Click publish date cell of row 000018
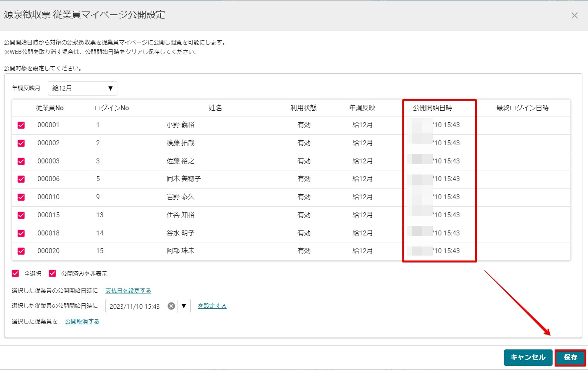The height and width of the screenshot is (370, 588). click(434, 233)
